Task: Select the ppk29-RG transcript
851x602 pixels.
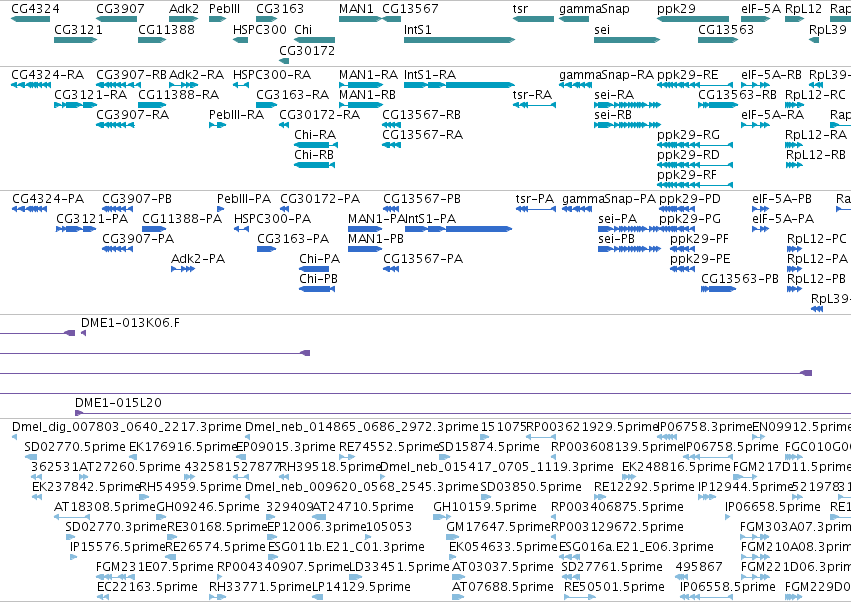Action: 695,145
